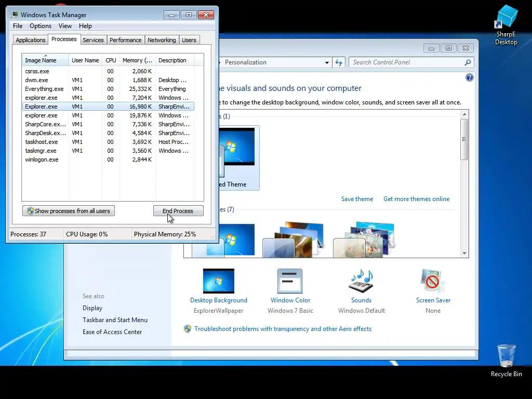This screenshot has width=532, height=399.
Task: Click the Window Color label link
Action: [x=290, y=300]
